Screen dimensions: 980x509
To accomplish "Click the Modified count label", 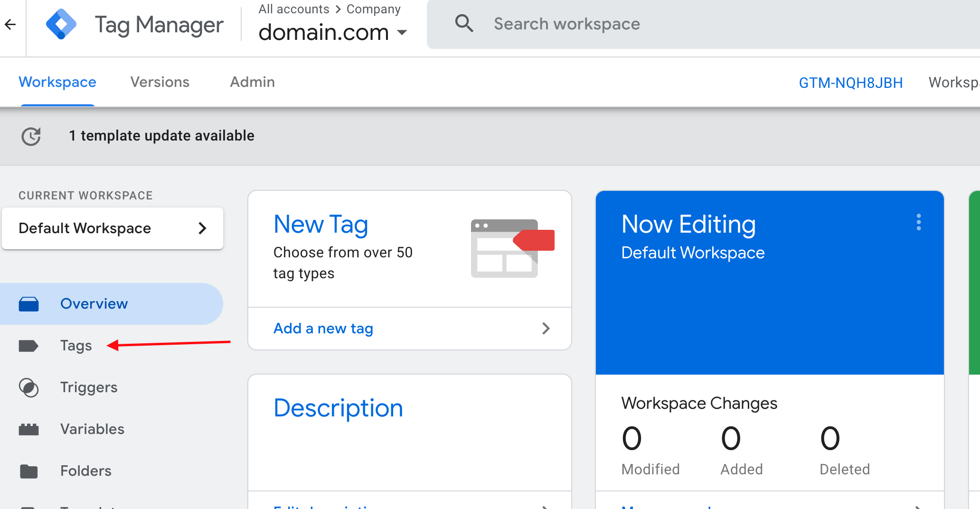I will [x=650, y=469].
